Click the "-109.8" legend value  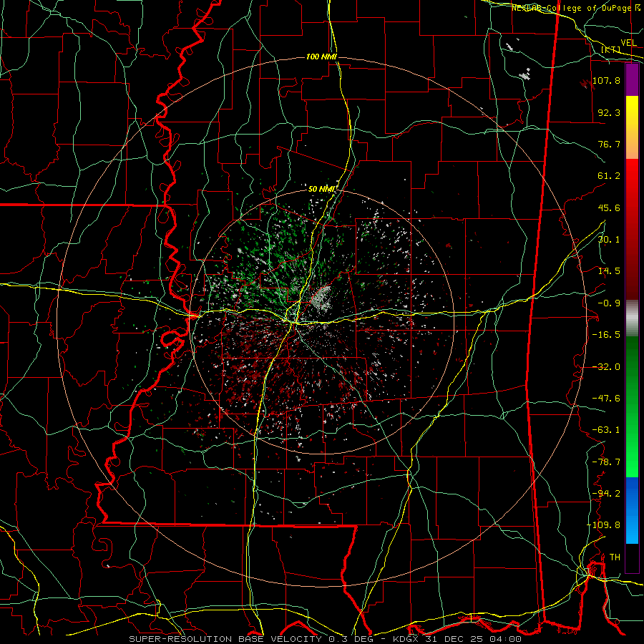click(x=604, y=525)
